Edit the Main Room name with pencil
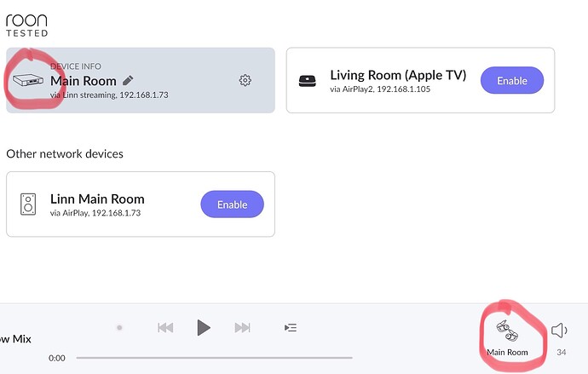 click(x=128, y=81)
